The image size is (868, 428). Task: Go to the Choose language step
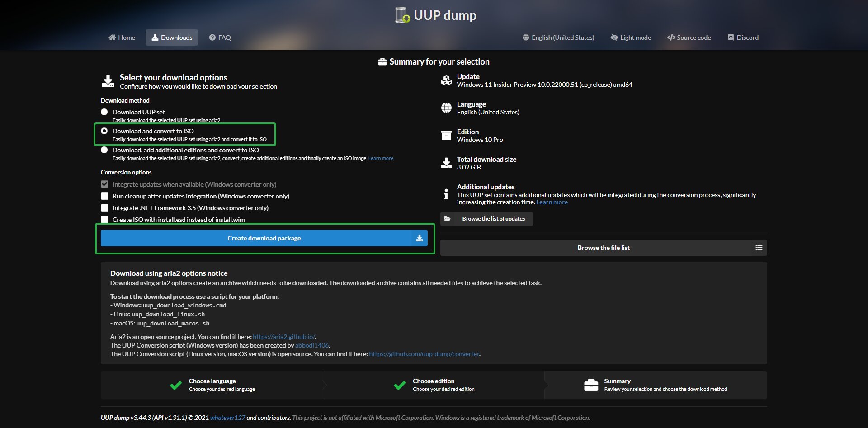point(212,385)
